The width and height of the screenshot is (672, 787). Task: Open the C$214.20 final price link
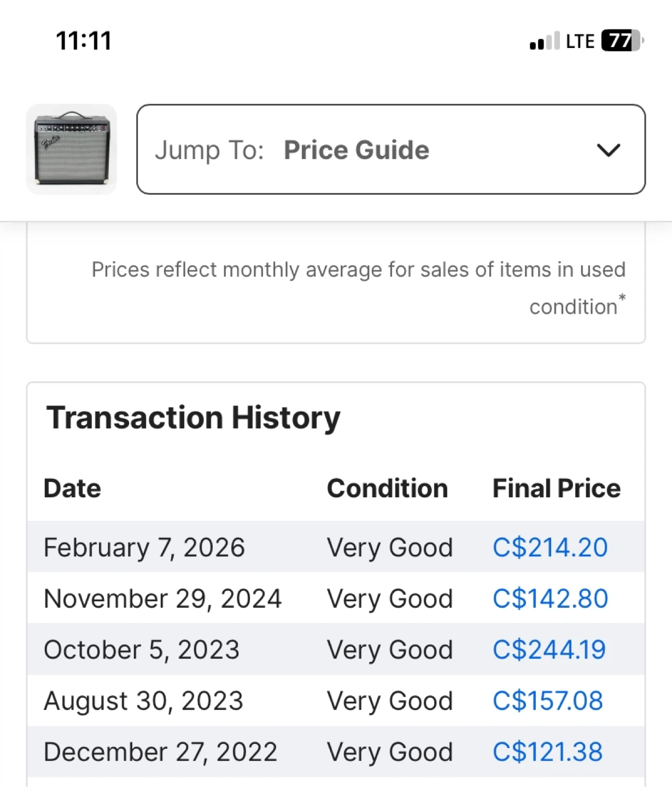point(550,547)
